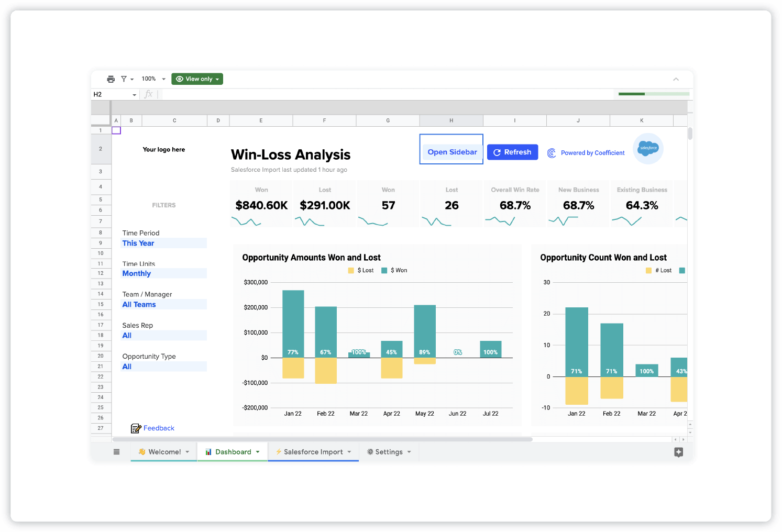Click the Explore star icon
This screenshot has width=782, height=532.
point(678,452)
